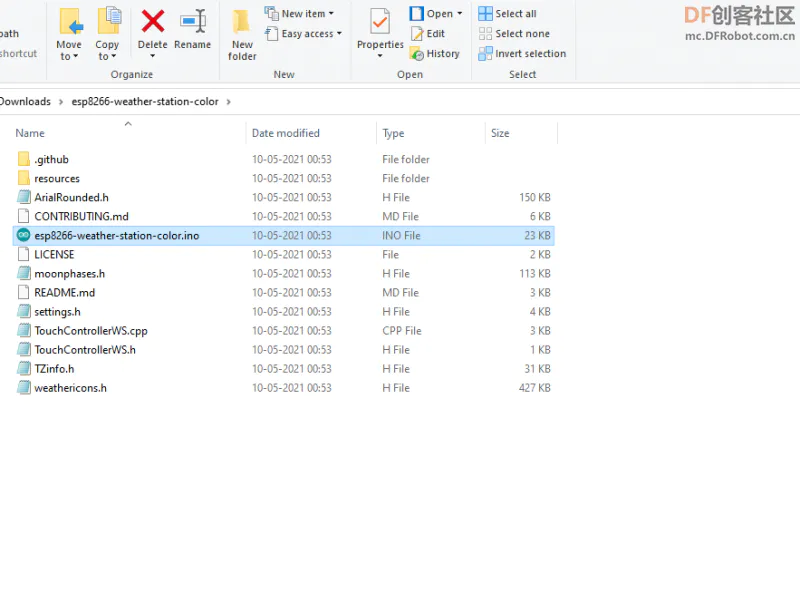800x612 pixels.
Task: Expand the Open dropdown arrow
Action: tap(460, 14)
